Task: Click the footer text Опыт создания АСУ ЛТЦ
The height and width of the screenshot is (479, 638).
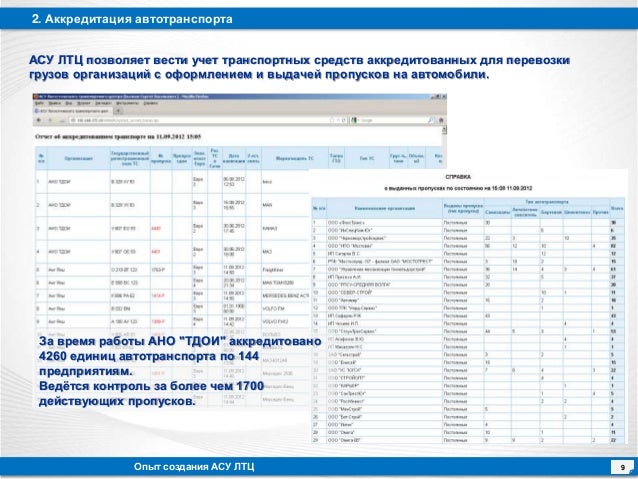Action: coord(194,467)
